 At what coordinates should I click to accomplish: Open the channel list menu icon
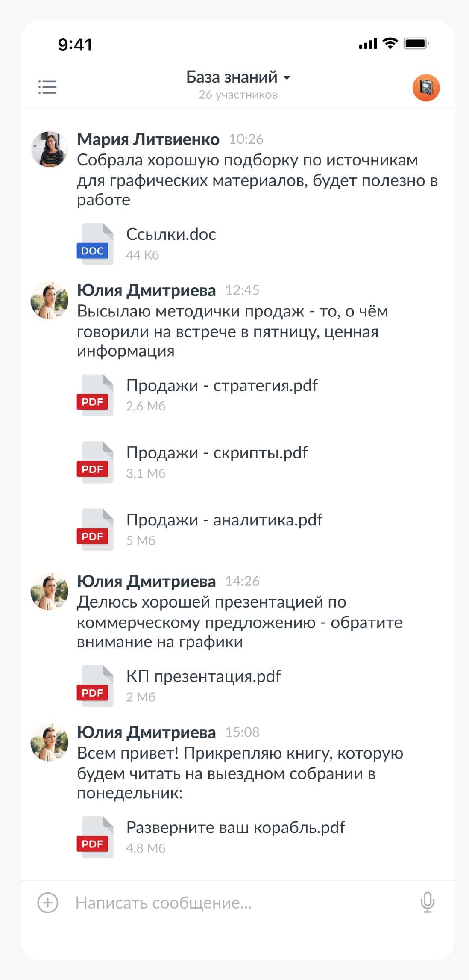pyautogui.click(x=47, y=87)
